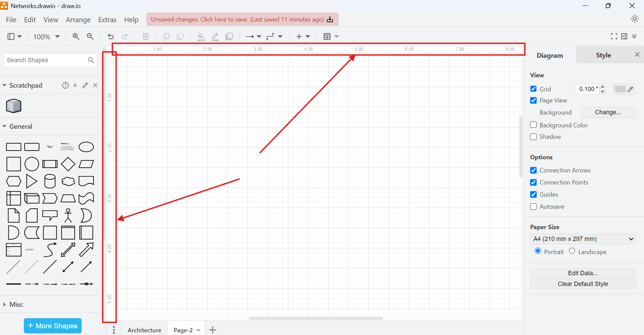Pick the grid color swatch

[620, 89]
